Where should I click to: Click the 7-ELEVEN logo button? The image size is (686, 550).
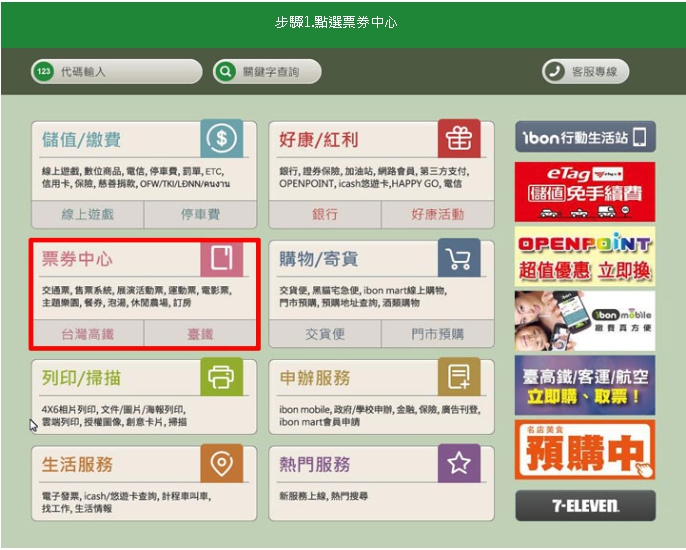585,506
